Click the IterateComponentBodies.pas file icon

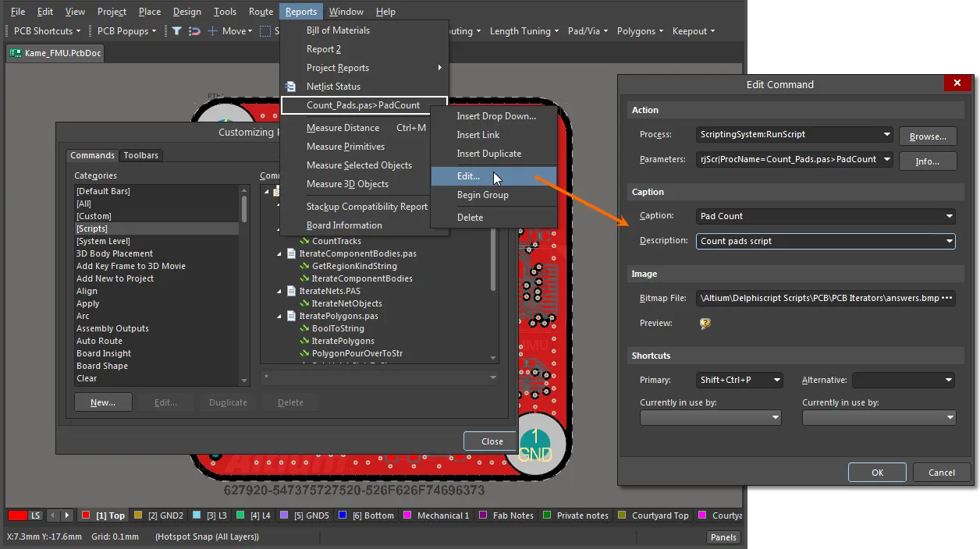pyautogui.click(x=292, y=253)
